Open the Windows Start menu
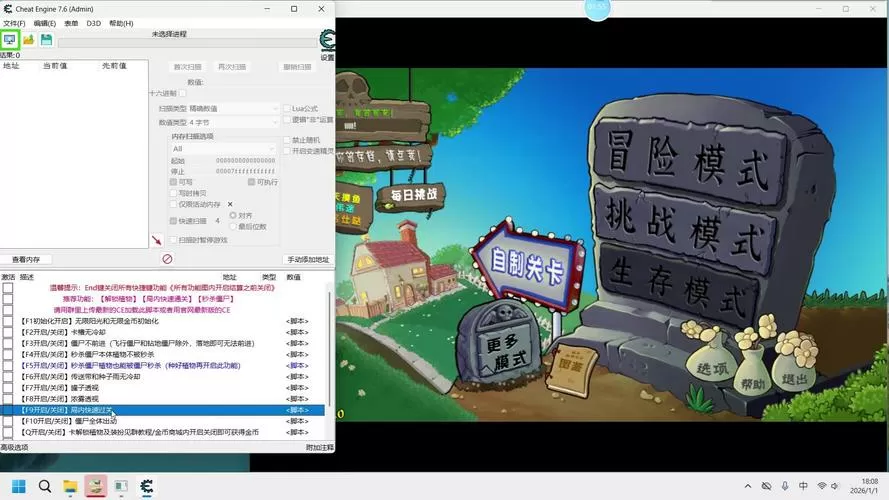Viewport: 889px width, 500px height. 19,486
